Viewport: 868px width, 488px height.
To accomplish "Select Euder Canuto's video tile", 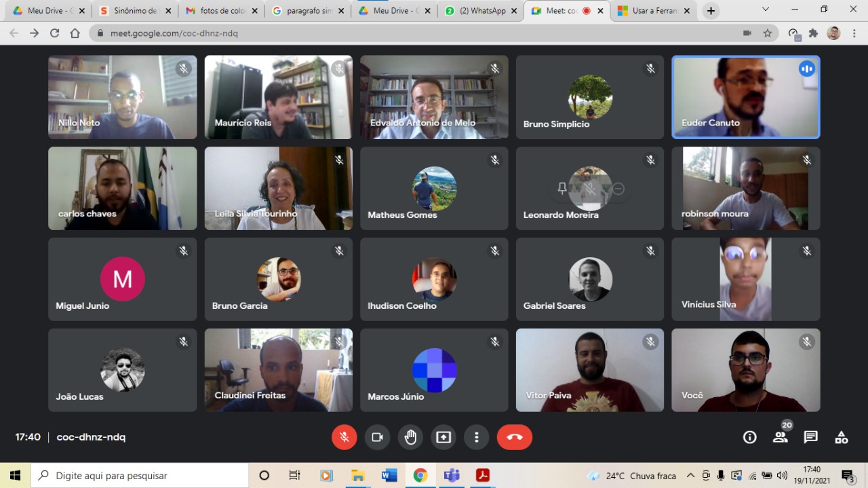I will [746, 97].
